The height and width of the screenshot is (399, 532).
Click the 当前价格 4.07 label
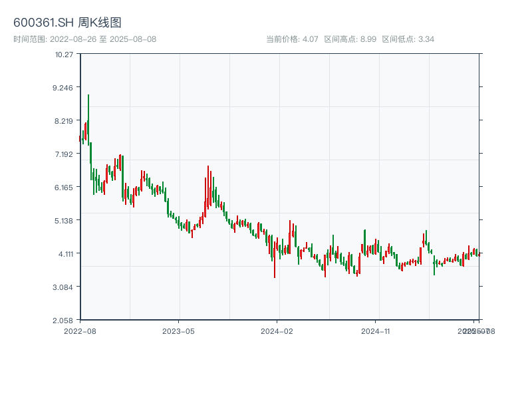(291, 39)
